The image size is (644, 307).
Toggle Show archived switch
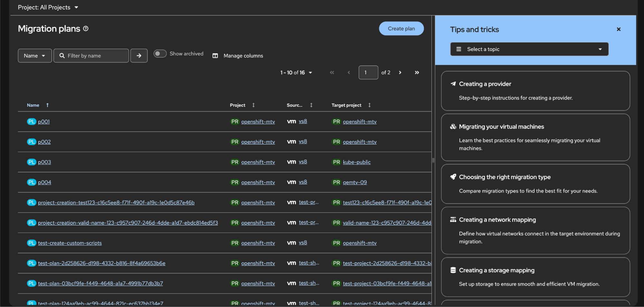click(x=160, y=54)
